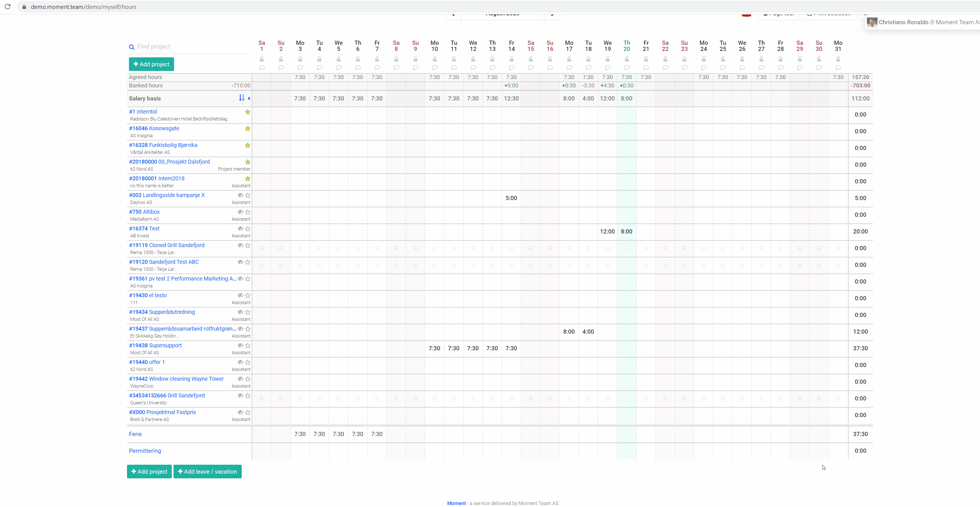
Task: Sort projects using the Salary basis sort icon
Action: pyautogui.click(x=241, y=98)
